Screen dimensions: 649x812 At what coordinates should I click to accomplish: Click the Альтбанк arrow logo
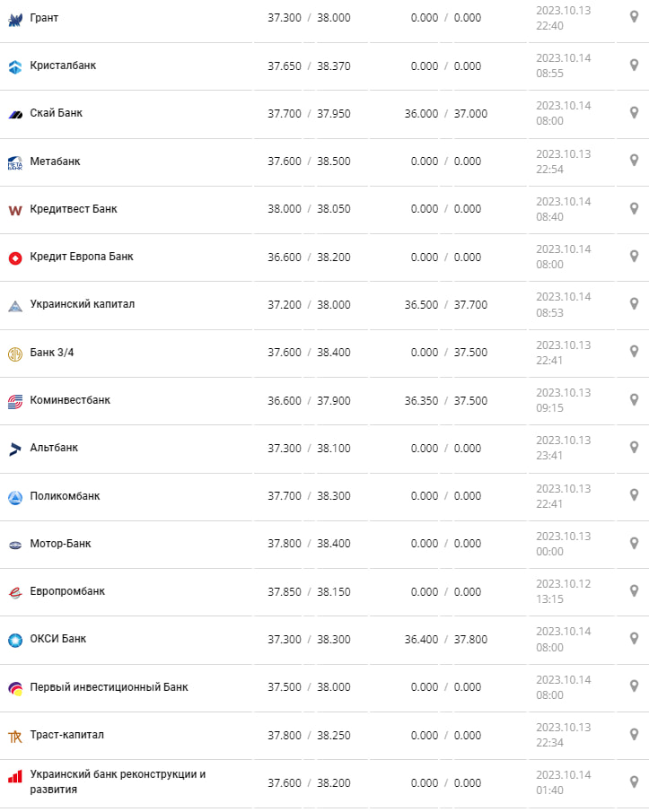15,449
